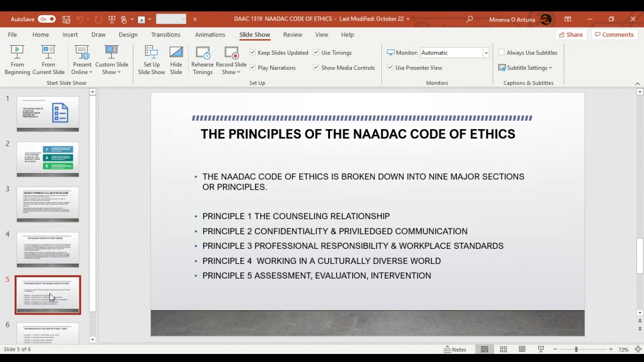Switch to Insert tab
The height and width of the screenshot is (362, 644).
[x=70, y=35]
